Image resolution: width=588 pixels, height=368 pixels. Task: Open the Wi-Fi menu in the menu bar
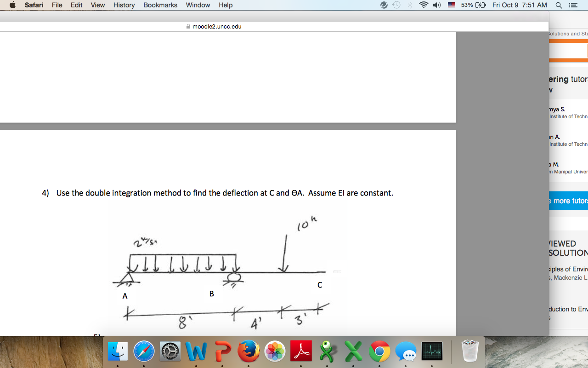(423, 5)
